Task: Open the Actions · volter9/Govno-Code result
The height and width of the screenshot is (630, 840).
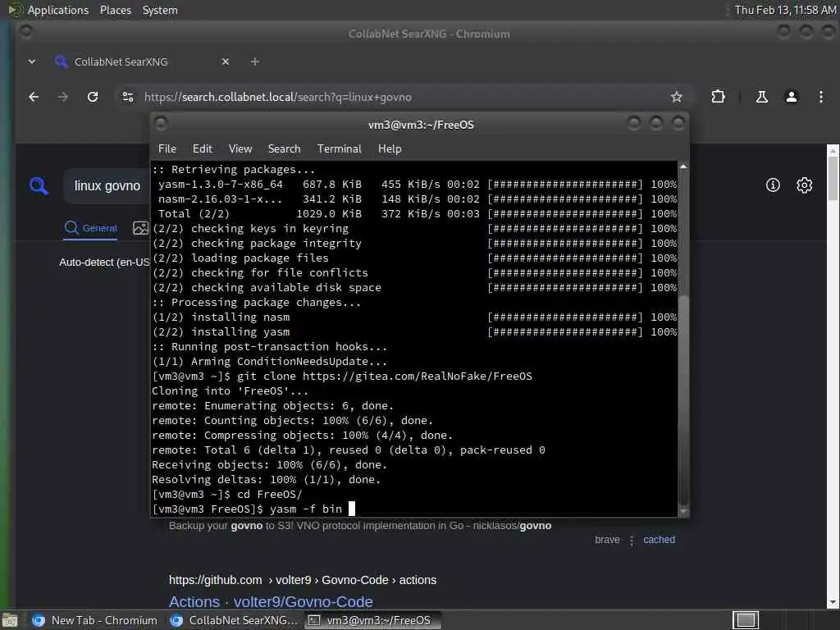Action: [x=271, y=601]
